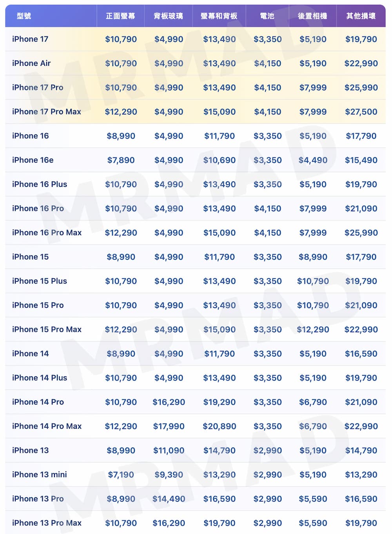The image size is (392, 534).
Task: Click the iPhone Air model name
Action: [31, 63]
